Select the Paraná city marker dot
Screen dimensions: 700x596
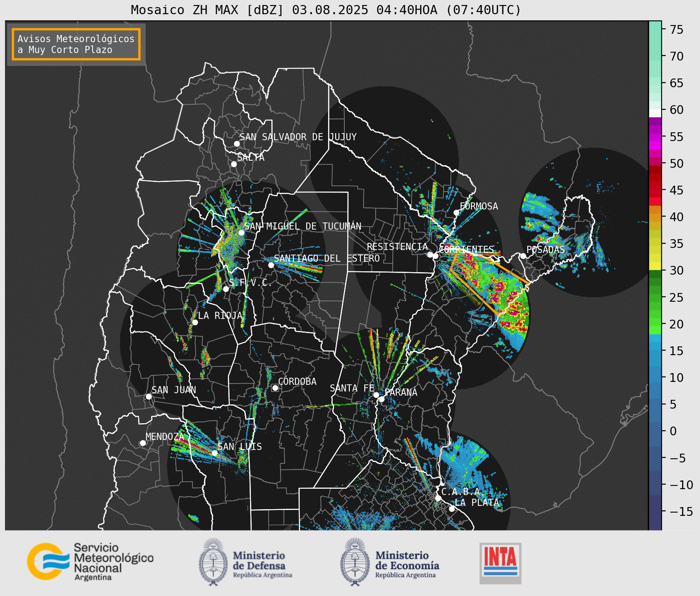pos(382,399)
